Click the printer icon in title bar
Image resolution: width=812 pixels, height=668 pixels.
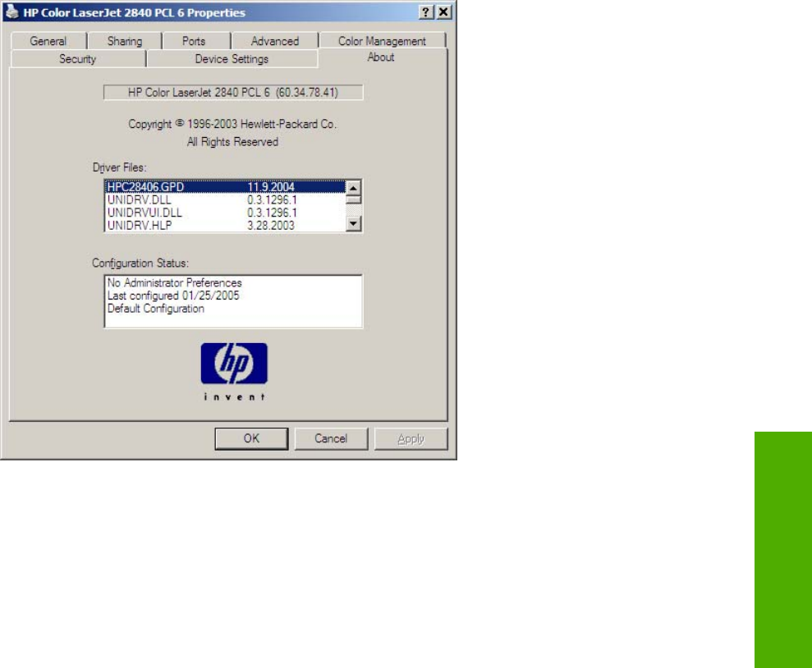click(11, 12)
